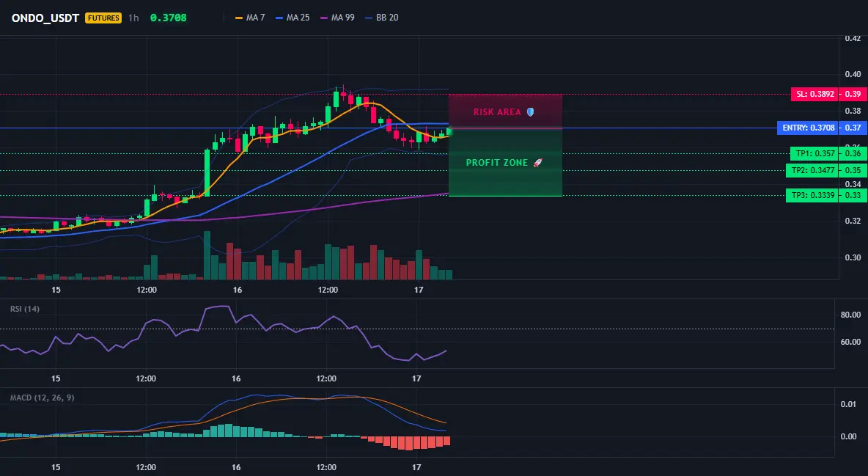Click the green 0.33 price axis tag

[x=853, y=195]
